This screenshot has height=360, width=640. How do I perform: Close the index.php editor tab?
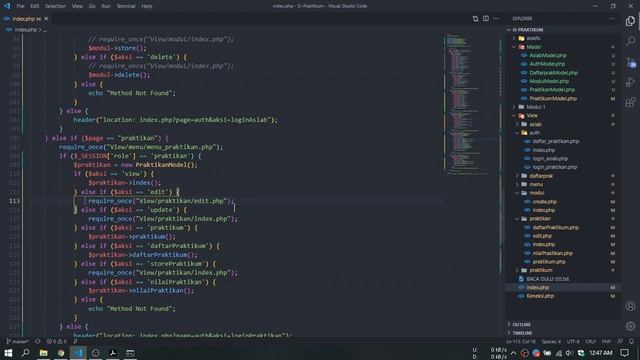pyautogui.click(x=46, y=19)
